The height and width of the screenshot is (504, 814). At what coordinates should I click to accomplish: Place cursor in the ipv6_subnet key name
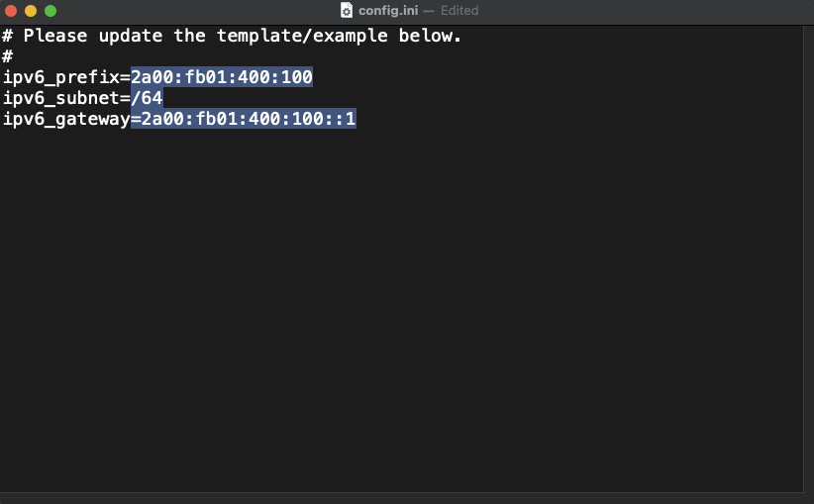[x=61, y=98]
